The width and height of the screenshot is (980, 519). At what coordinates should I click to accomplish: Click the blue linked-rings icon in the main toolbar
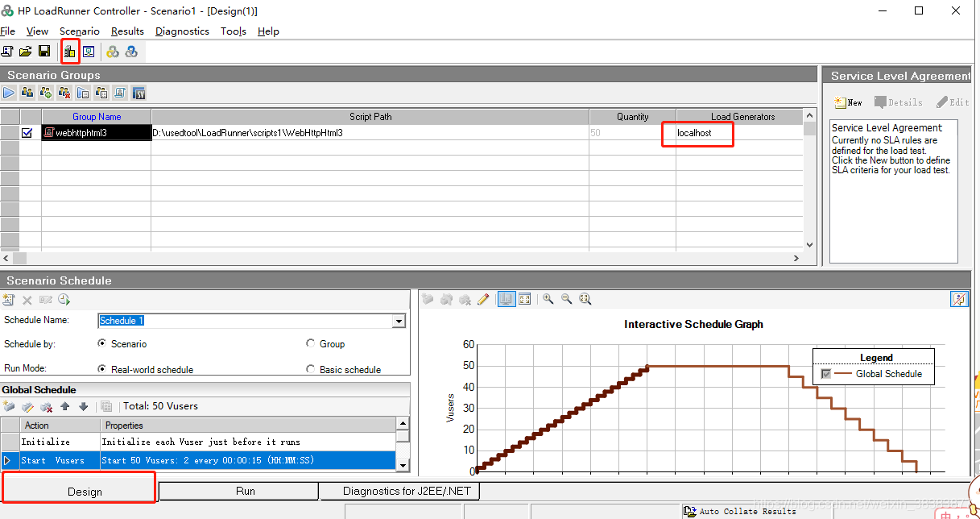pos(131,52)
